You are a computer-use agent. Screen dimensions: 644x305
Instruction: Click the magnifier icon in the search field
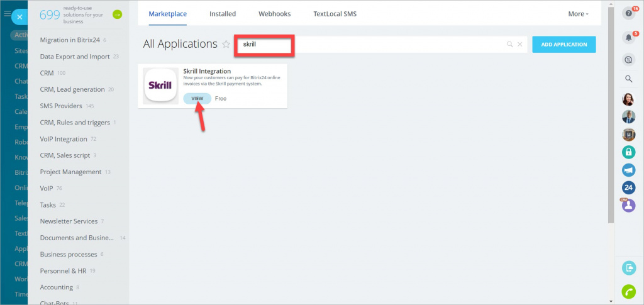510,45
